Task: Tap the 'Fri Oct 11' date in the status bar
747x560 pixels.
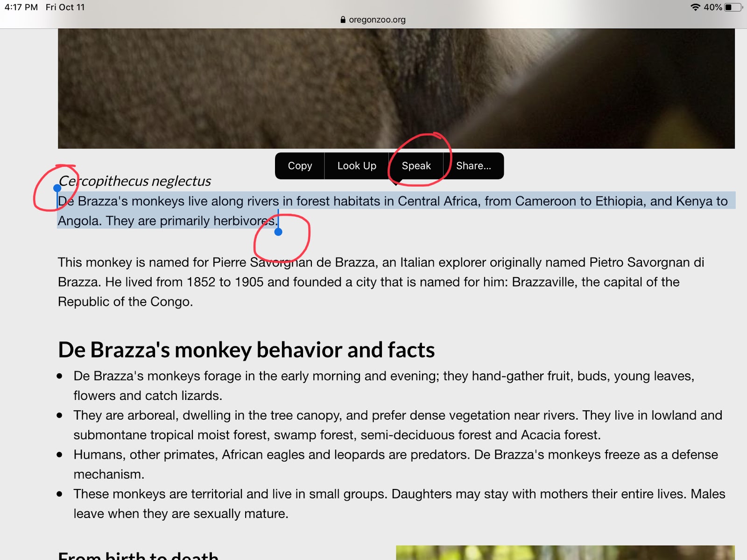Action: coord(65,7)
